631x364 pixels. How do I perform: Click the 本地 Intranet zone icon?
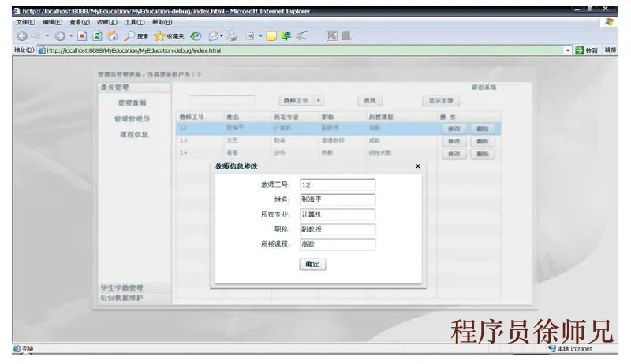coord(551,349)
